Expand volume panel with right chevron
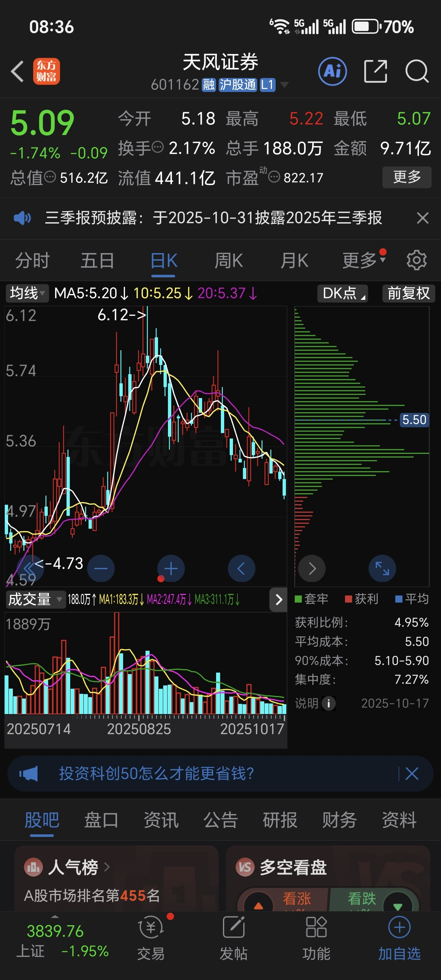 click(278, 600)
